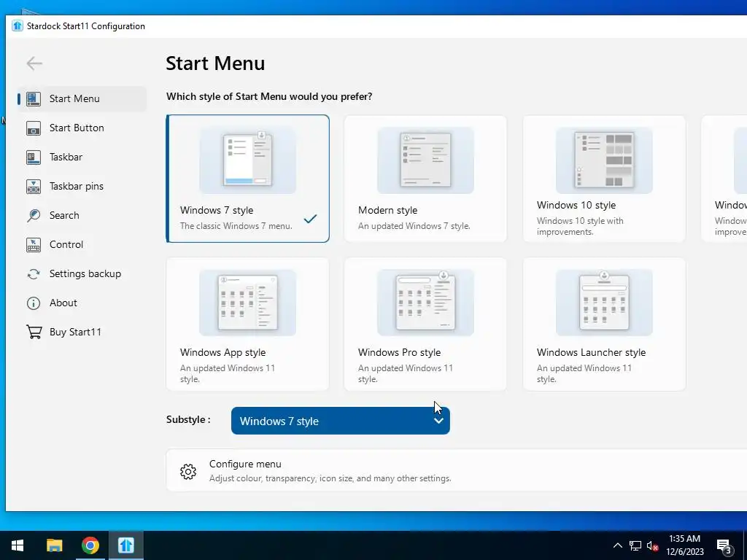Show hidden system tray icons
The height and width of the screenshot is (560, 747).
point(617,545)
